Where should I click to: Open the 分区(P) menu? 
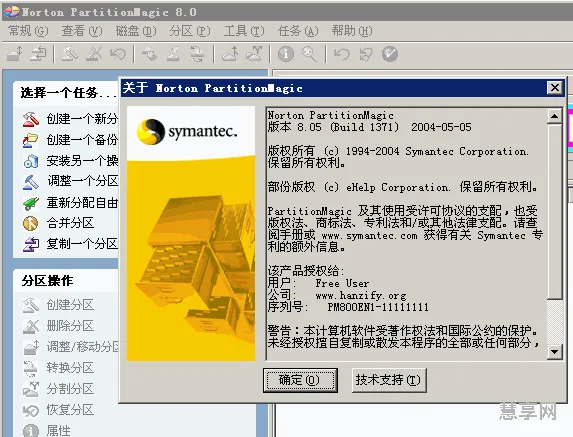tap(190, 31)
